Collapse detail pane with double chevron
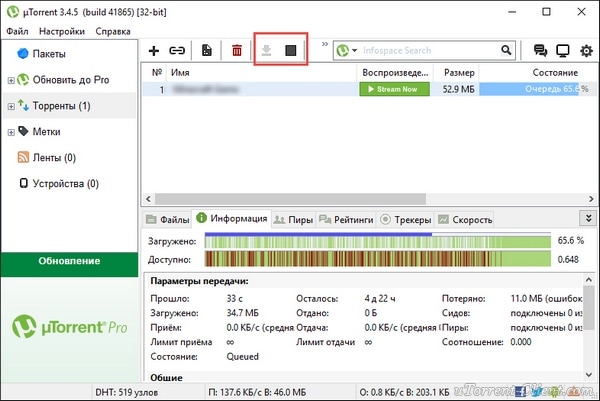This screenshot has height=401, width=600. coord(589,218)
